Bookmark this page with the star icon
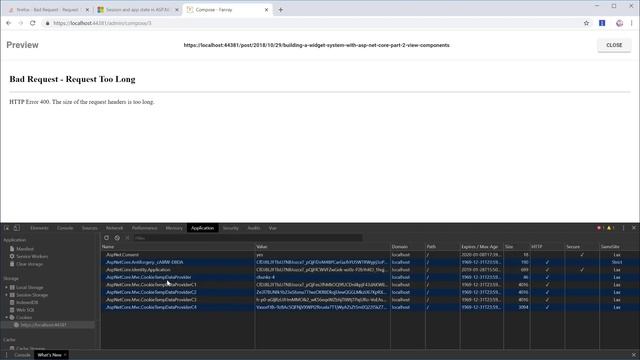 [x=587, y=23]
